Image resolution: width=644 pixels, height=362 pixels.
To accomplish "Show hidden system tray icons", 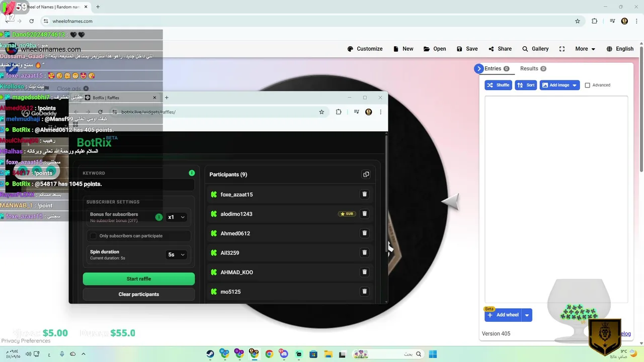I will click(84, 354).
